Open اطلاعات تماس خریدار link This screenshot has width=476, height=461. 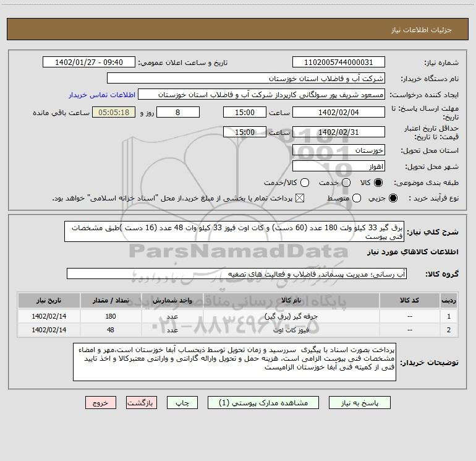click(102, 95)
